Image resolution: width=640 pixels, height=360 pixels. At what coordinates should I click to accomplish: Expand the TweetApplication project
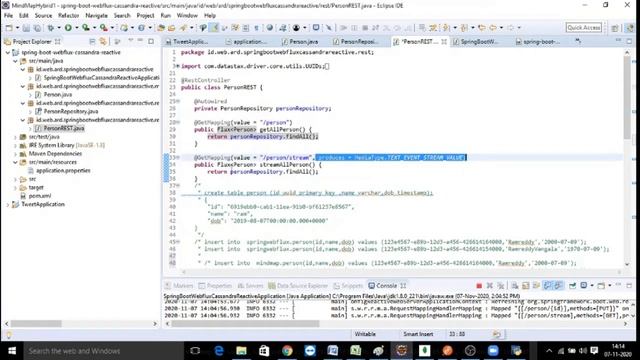click(7, 204)
